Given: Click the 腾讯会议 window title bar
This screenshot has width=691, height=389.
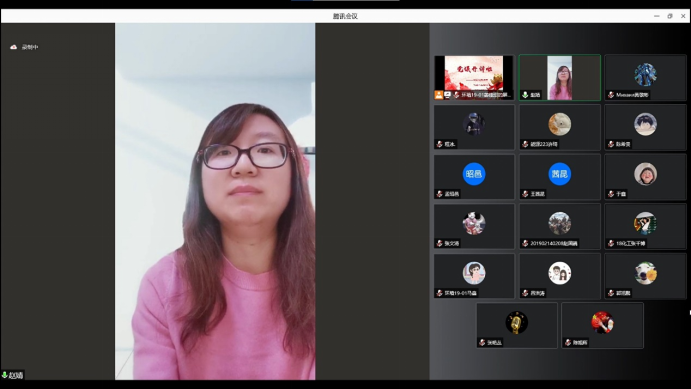Looking at the screenshot, I should point(345,16).
